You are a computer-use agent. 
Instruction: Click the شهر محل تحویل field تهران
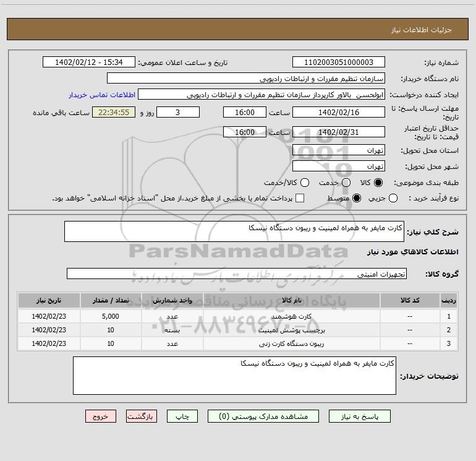pyautogui.click(x=339, y=166)
